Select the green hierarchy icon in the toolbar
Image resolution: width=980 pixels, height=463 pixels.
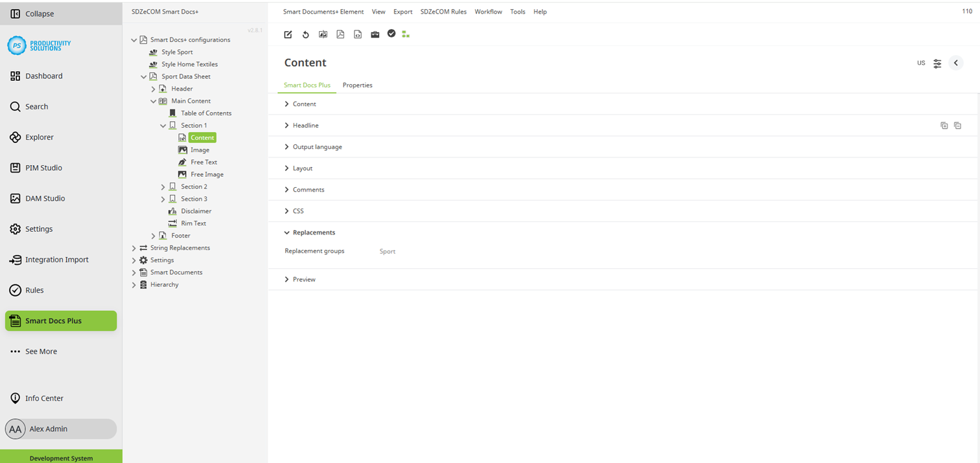tap(406, 34)
